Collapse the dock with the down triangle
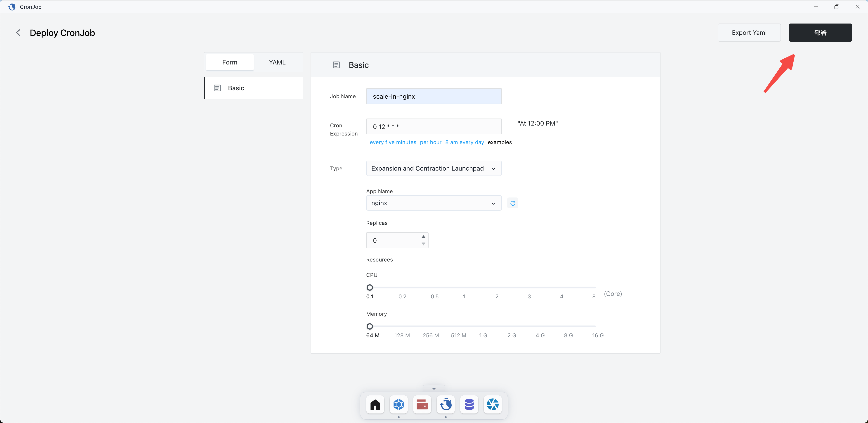This screenshot has height=423, width=868. tap(434, 389)
